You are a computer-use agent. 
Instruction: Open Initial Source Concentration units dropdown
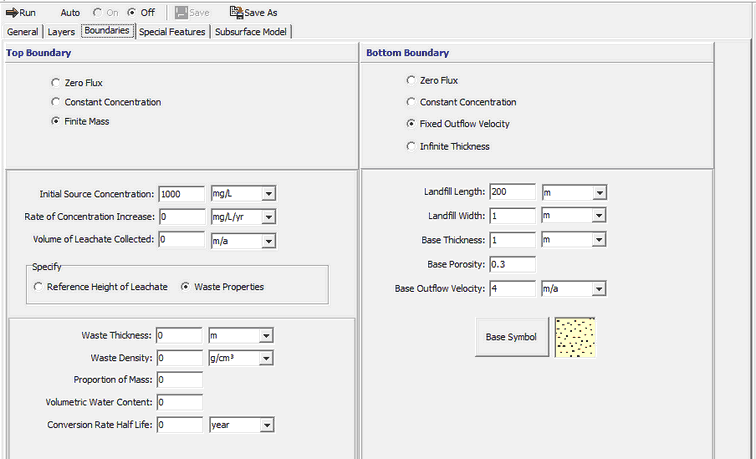coord(267,193)
